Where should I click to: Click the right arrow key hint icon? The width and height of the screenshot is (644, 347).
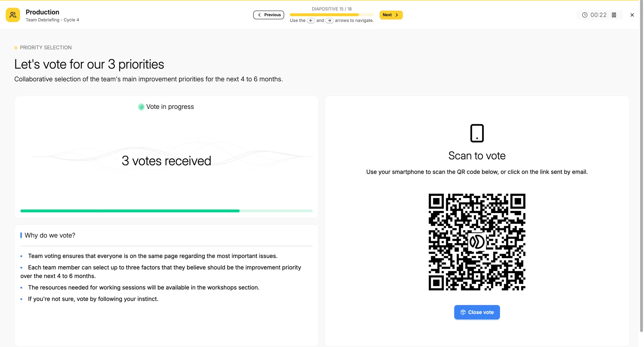click(329, 20)
